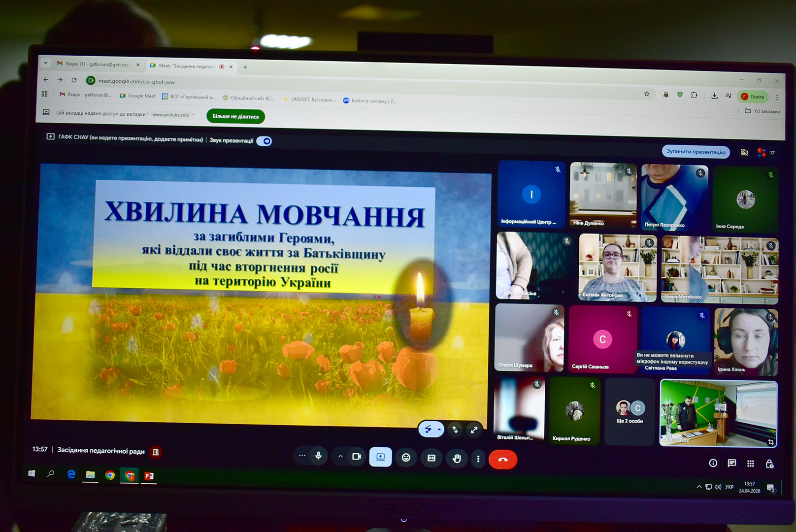Image resolution: width=796 pixels, height=532 pixels.
Task: Turn off the camera
Action: click(357, 457)
